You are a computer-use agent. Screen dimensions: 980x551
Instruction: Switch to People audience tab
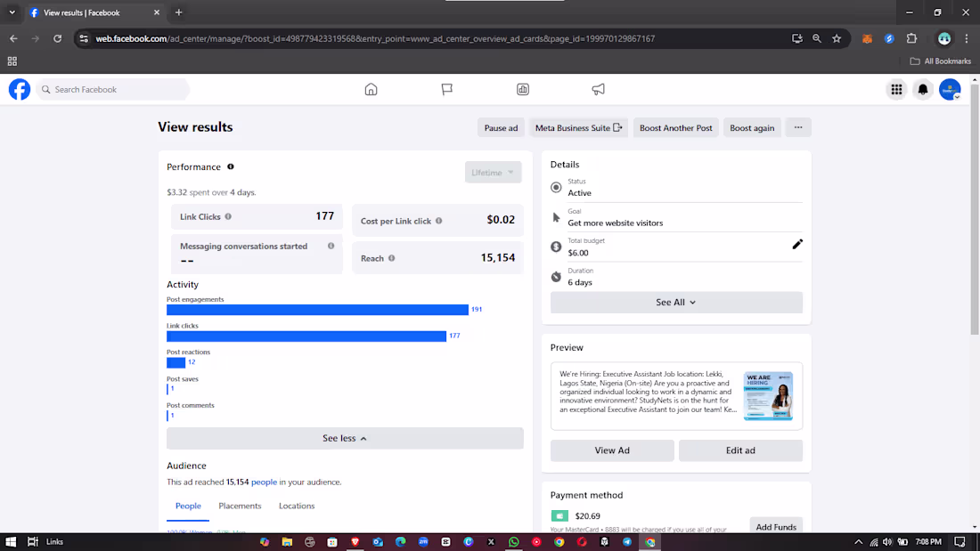(188, 506)
